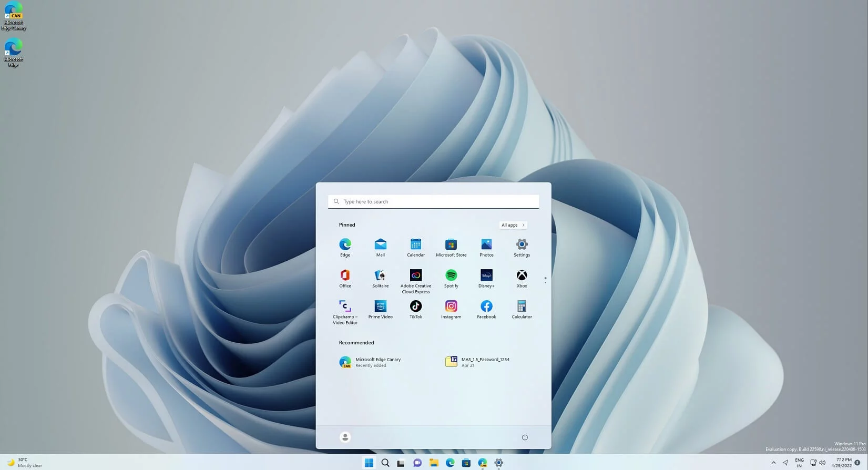Open Disney+ from the Start menu

click(x=486, y=278)
